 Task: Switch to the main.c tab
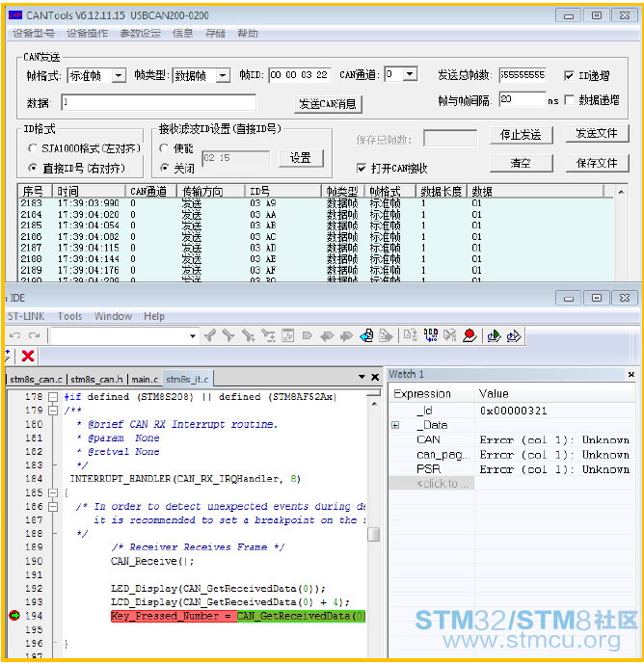(x=145, y=380)
